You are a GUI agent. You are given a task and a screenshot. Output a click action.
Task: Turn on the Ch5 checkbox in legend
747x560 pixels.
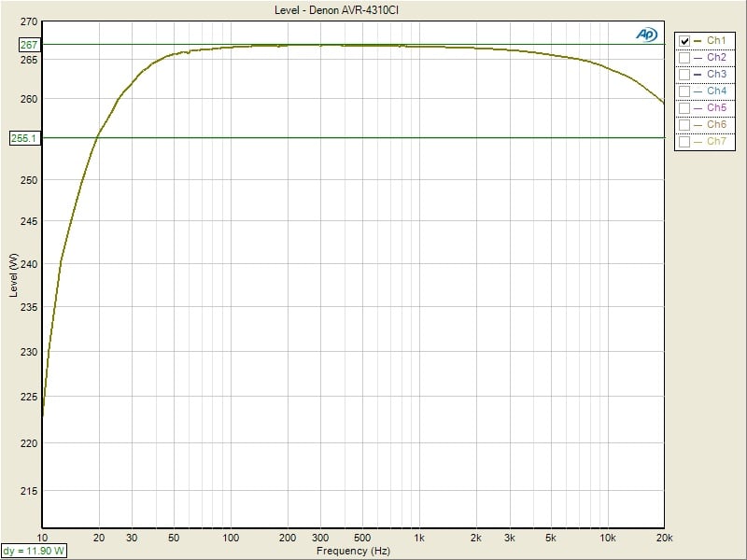click(685, 108)
